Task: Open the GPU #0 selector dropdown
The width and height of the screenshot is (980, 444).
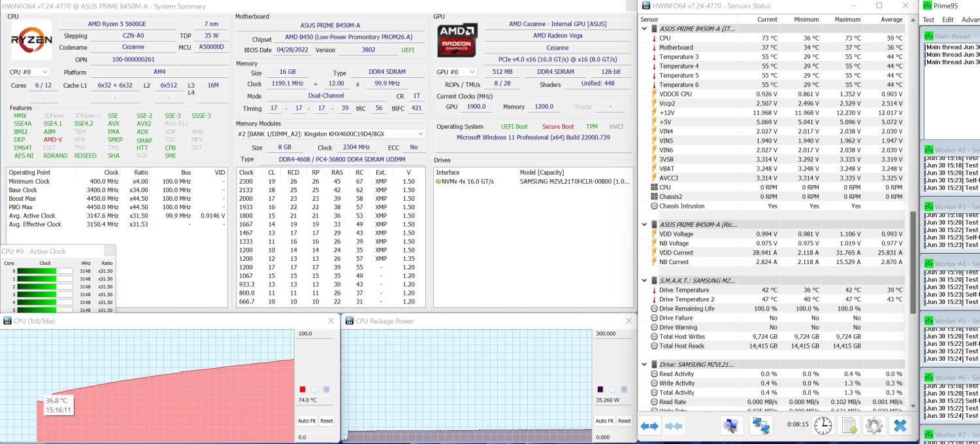Action: (455, 72)
